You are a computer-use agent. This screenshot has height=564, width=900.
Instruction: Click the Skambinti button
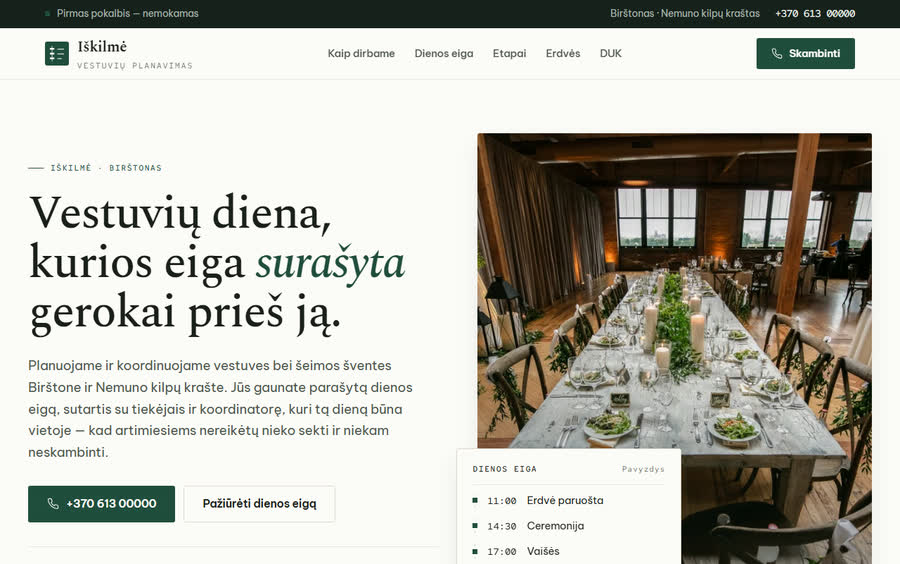(805, 53)
